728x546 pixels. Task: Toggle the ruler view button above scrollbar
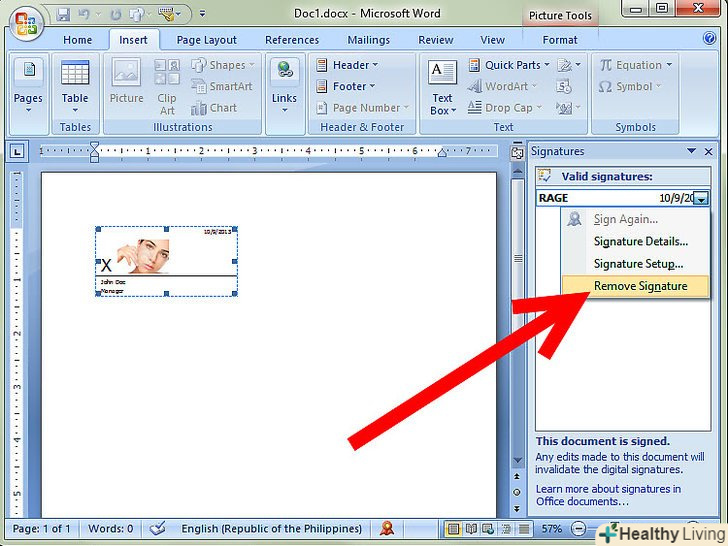[x=517, y=152]
